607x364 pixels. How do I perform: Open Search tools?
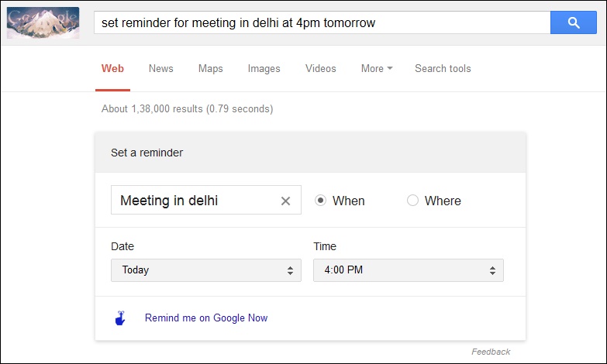[x=443, y=68]
